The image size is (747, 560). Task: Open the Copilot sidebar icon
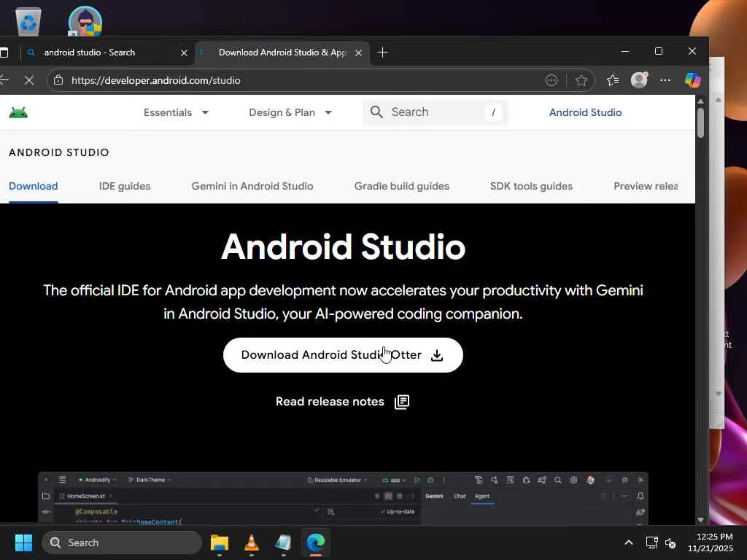coord(692,80)
